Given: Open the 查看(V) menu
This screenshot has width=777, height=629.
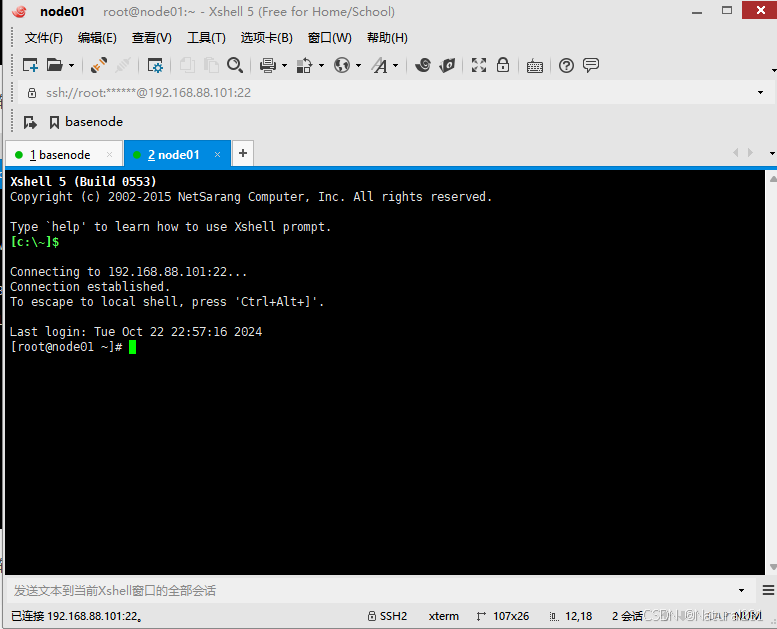Looking at the screenshot, I should (152, 38).
